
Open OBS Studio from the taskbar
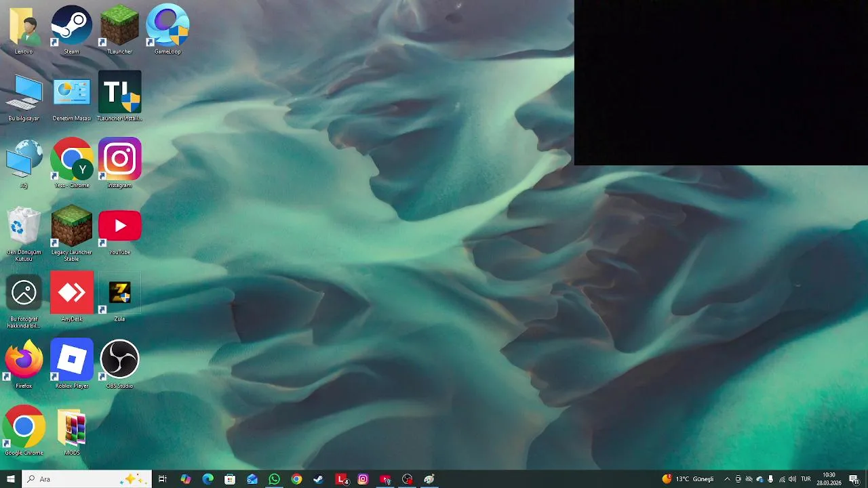(407, 479)
